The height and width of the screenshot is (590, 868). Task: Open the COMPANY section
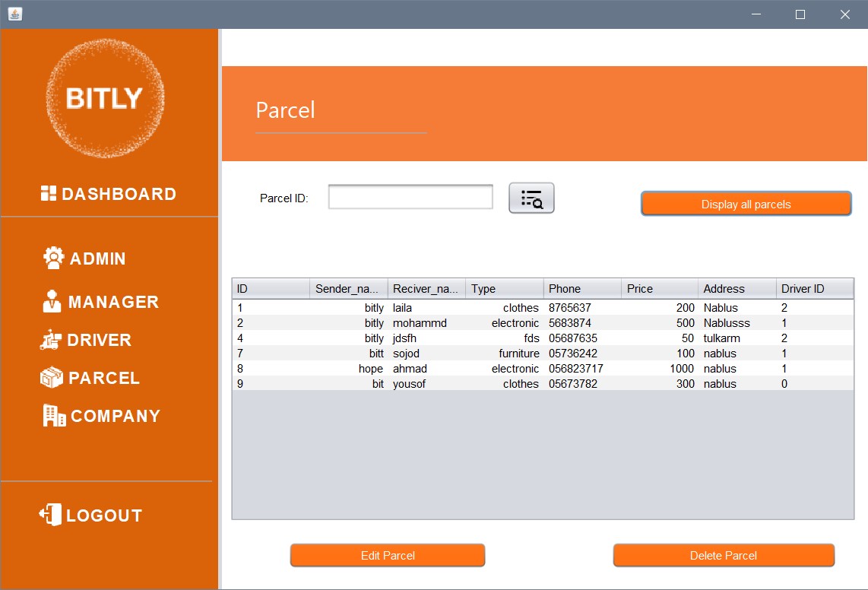click(x=116, y=416)
